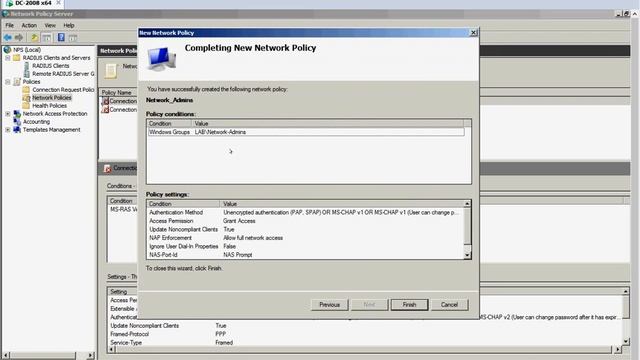The width and height of the screenshot is (640, 360).
Task: Select Accounting in console tree
Action: [36, 122]
